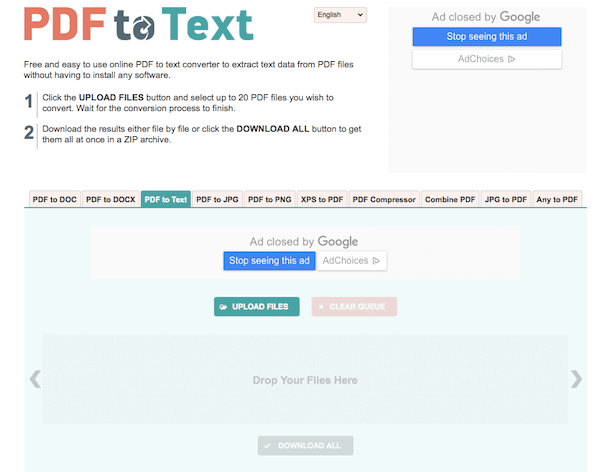Image resolution: width=600 pixels, height=472 pixels.
Task: Open the PDF Compressor tab
Action: [x=384, y=199]
